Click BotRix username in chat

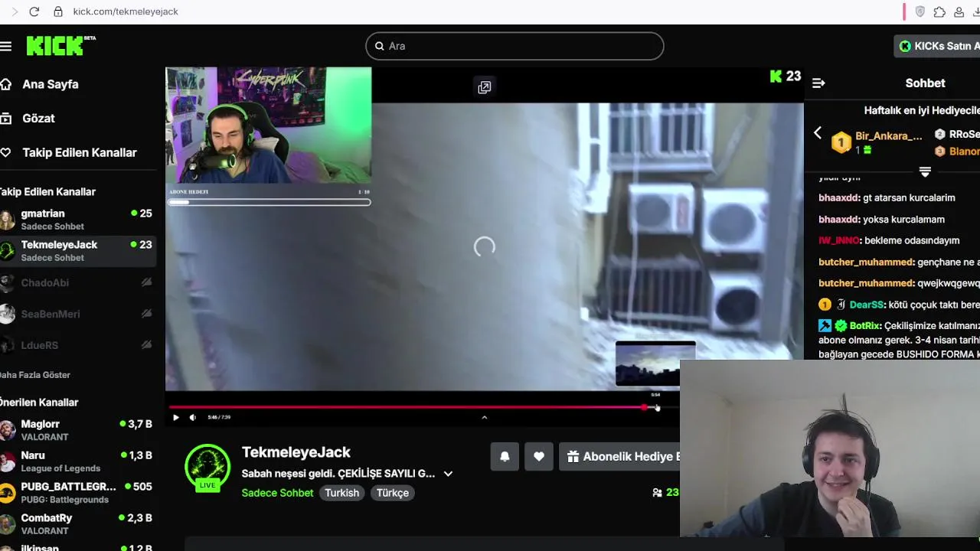[x=864, y=326]
